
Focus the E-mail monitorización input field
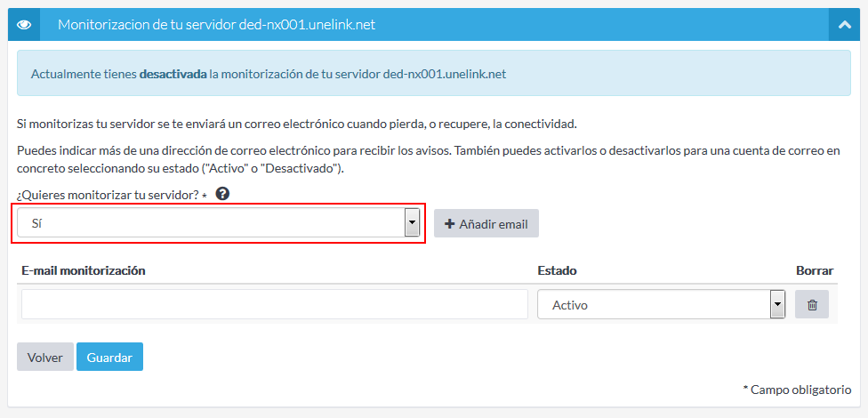pyautogui.click(x=274, y=304)
